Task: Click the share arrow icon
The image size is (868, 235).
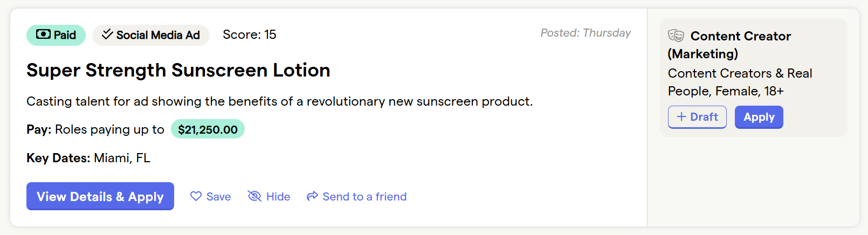Action: coord(312,196)
